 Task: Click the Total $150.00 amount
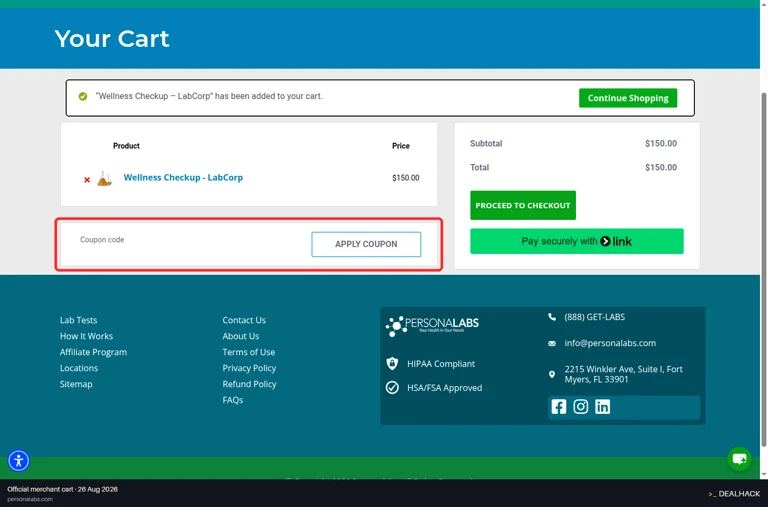(x=661, y=168)
